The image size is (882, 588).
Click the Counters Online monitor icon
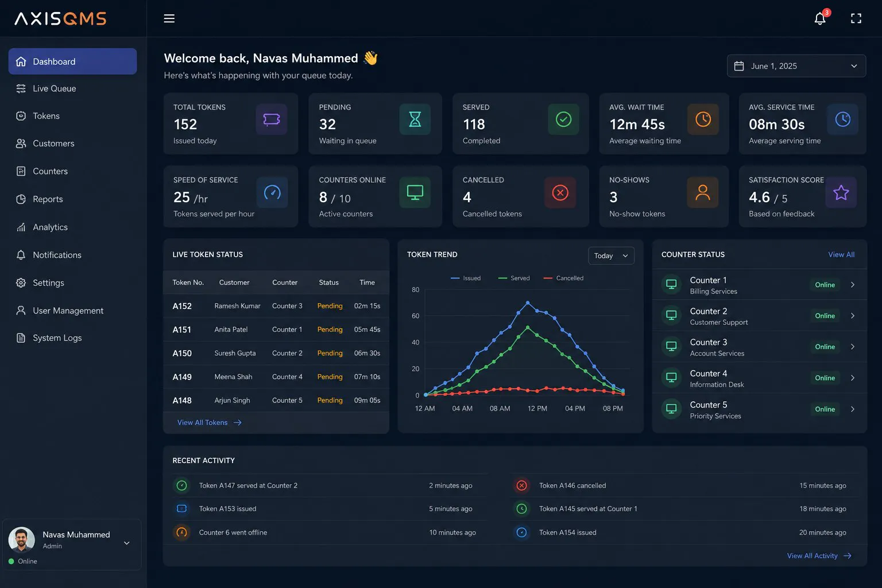pos(415,192)
